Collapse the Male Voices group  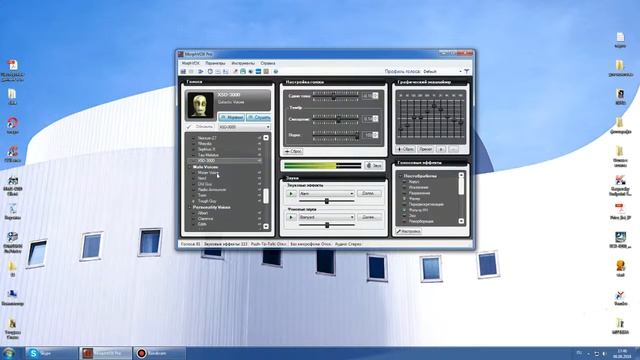(x=190, y=167)
